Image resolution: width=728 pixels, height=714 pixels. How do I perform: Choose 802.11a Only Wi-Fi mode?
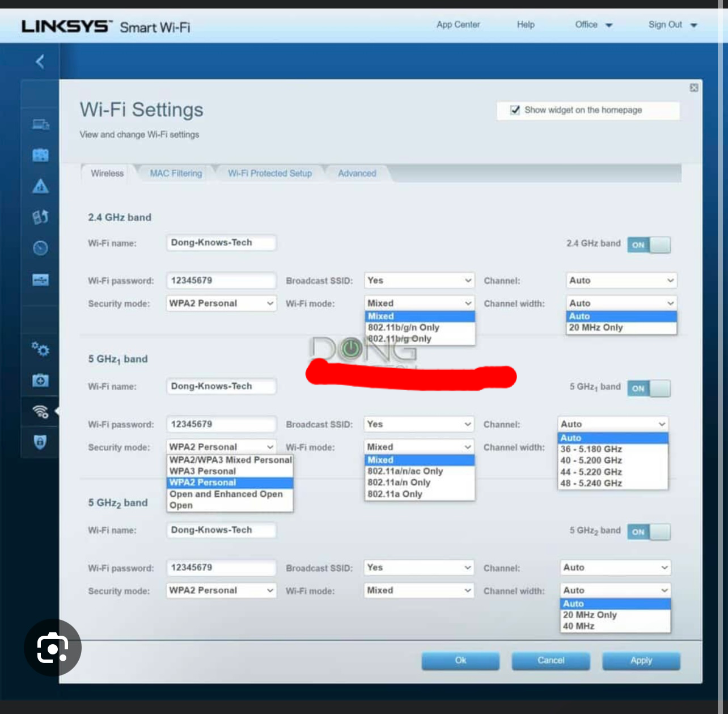click(x=420, y=494)
